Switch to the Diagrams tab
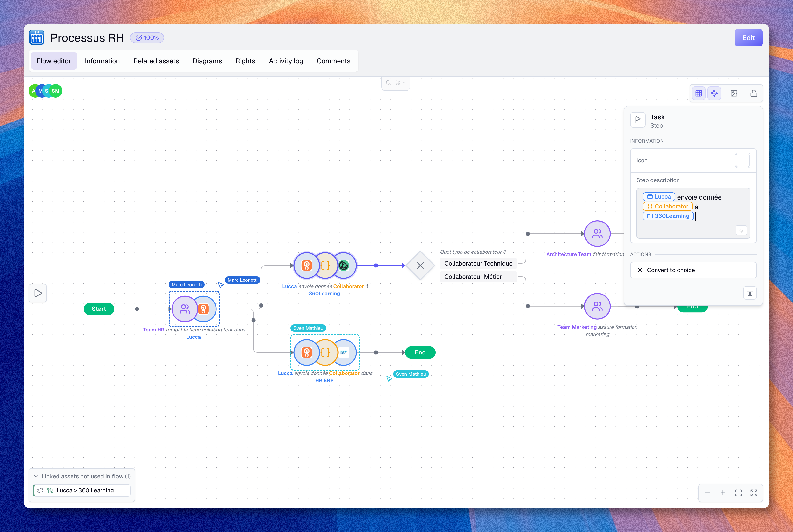The width and height of the screenshot is (793, 532). click(207, 61)
